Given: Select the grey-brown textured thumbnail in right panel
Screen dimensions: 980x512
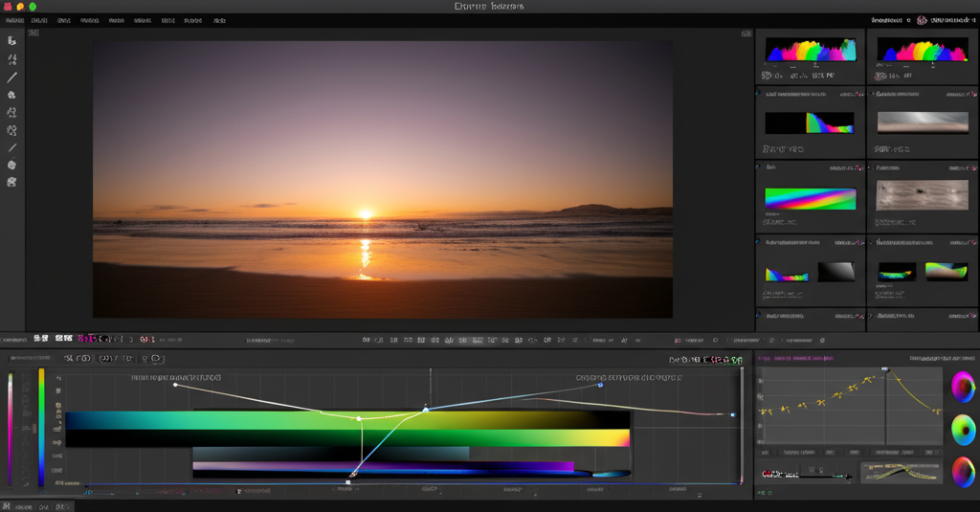Looking at the screenshot, I should [x=922, y=195].
